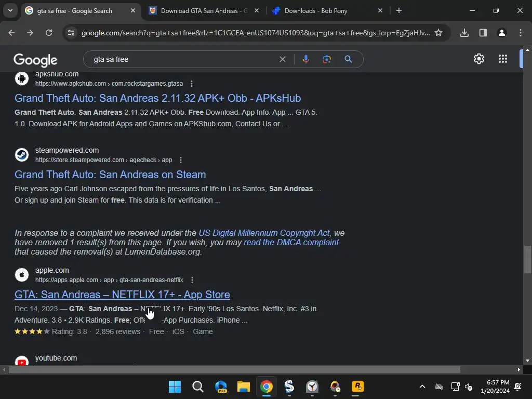This screenshot has height=399, width=532.
Task: View site information icon in address bar
Action: click(71, 33)
